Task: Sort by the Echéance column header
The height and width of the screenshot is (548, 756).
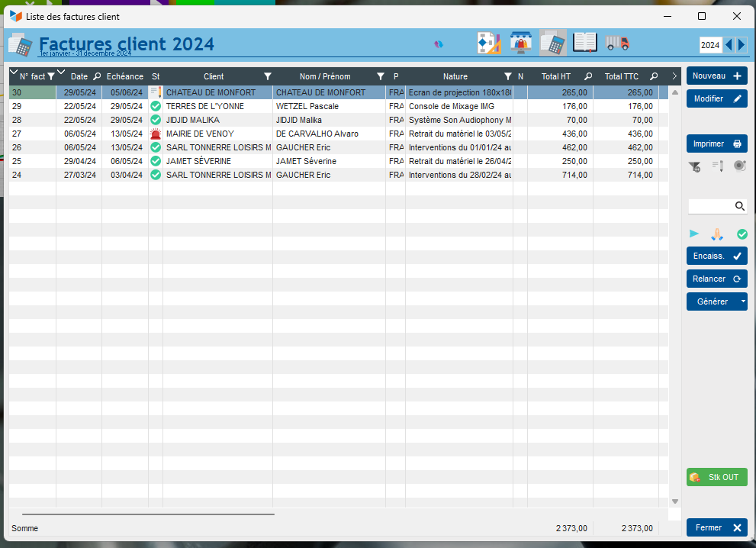Action: 124,76
